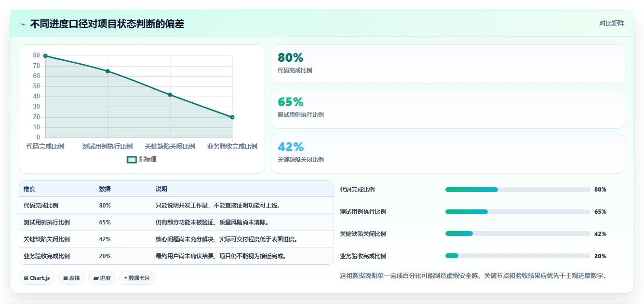This screenshot has width=644, height=304.
Task: Click the lightning icon beside the title
Action: [x=23, y=24]
